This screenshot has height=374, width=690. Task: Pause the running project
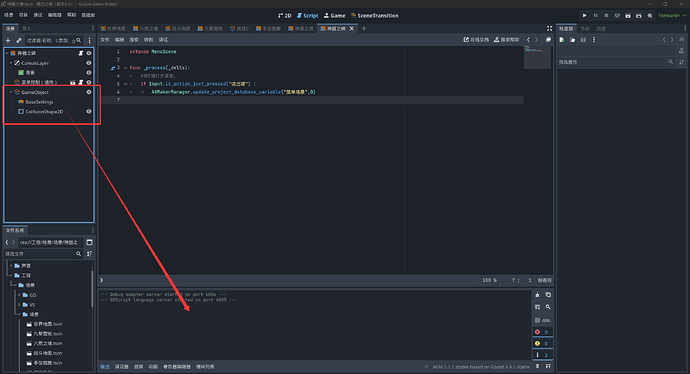[x=595, y=15]
